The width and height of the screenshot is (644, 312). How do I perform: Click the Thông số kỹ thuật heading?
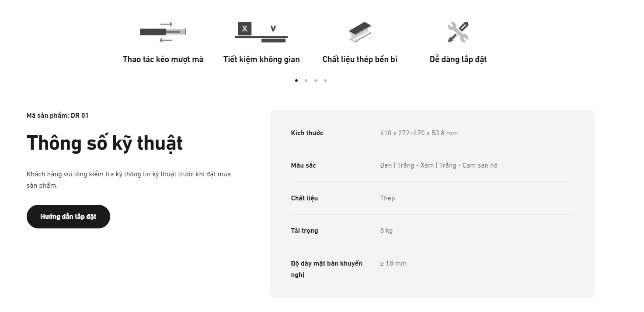click(104, 143)
